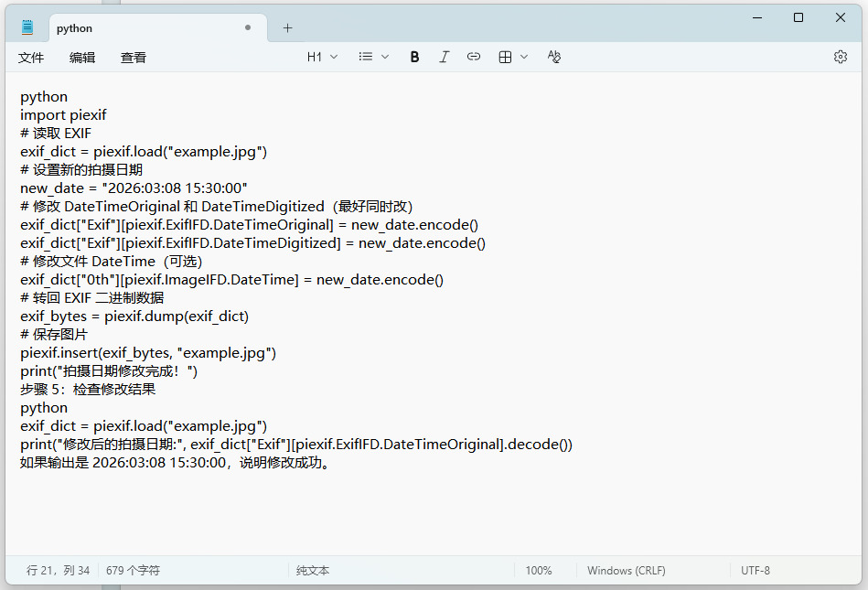868x590 pixels.
Task: Expand the list style dropdown arrow
Action: click(385, 57)
